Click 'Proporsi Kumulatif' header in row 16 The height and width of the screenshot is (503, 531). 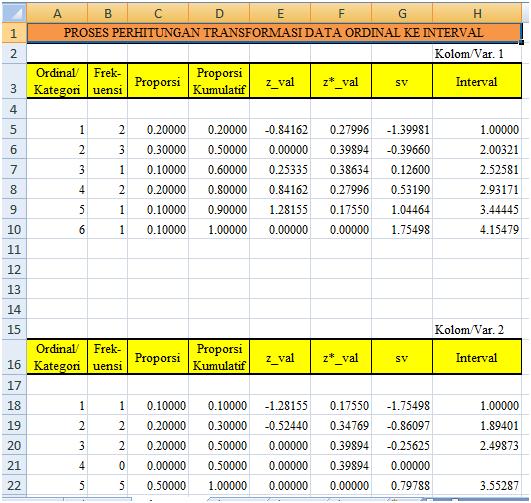219,357
